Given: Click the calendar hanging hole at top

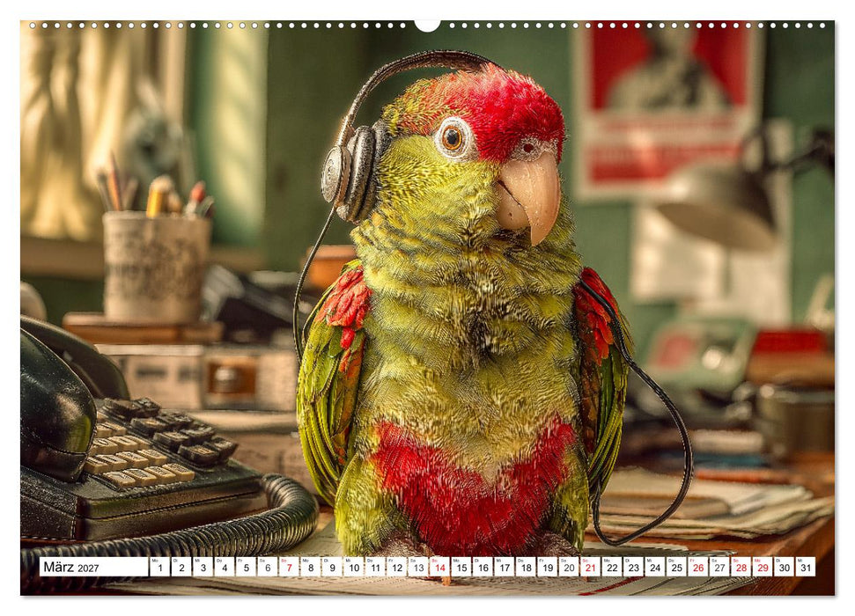Looking at the screenshot, I should [427, 25].
